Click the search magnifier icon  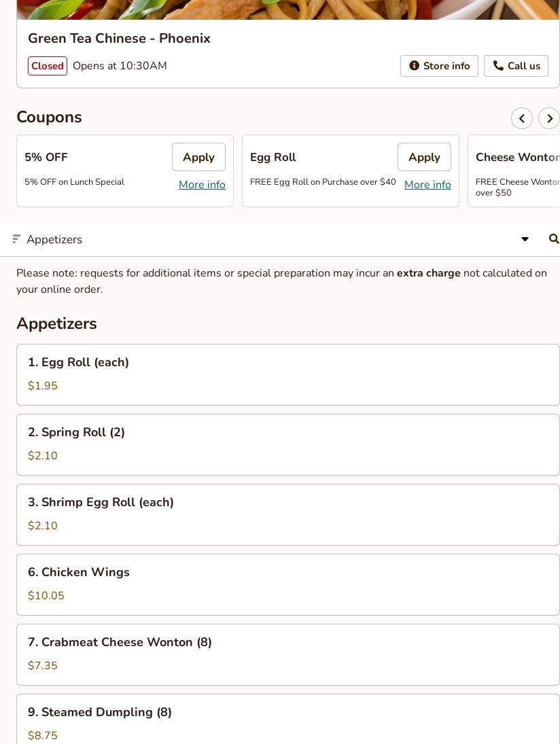(553, 239)
